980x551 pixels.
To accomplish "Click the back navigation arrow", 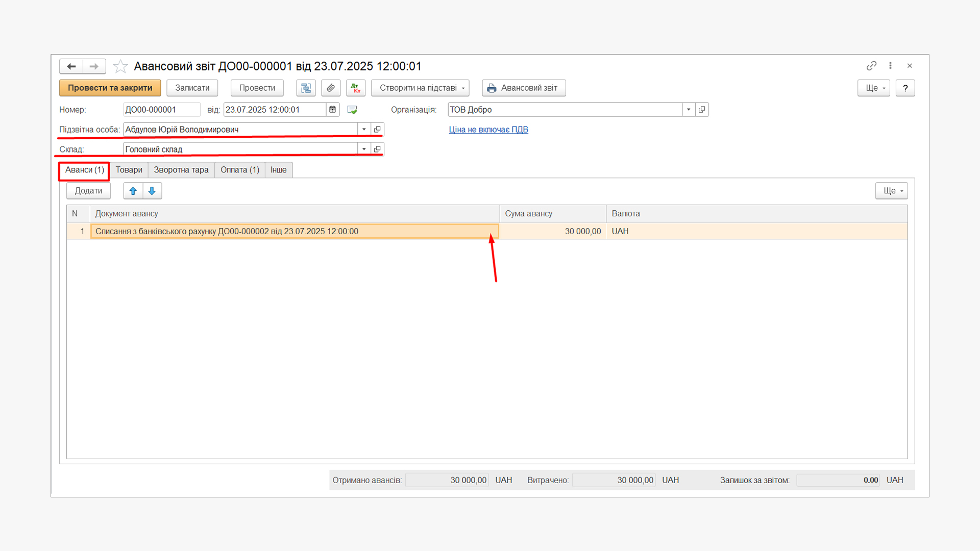I will (71, 66).
